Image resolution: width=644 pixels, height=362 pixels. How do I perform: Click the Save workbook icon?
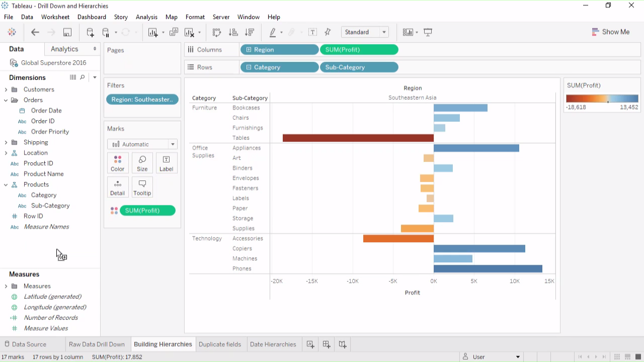(67, 32)
